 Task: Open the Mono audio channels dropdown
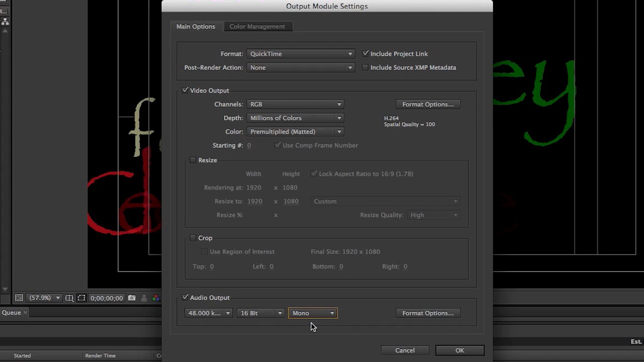coord(313,313)
